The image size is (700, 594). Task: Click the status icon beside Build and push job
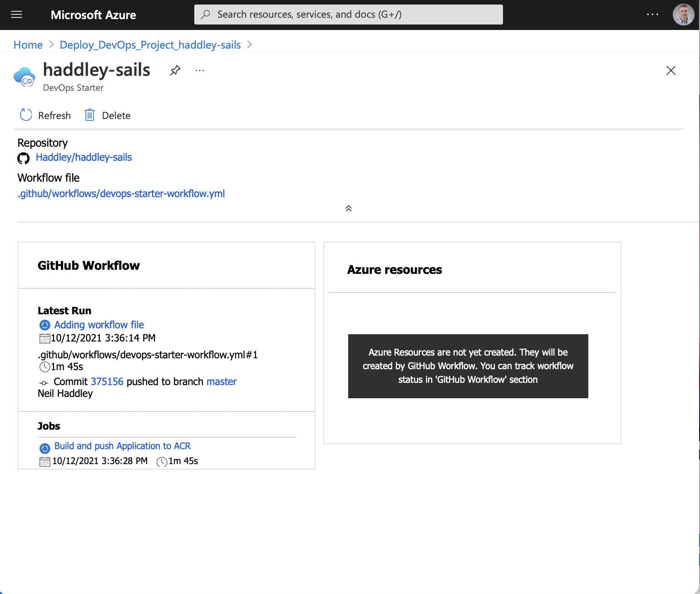(x=45, y=449)
